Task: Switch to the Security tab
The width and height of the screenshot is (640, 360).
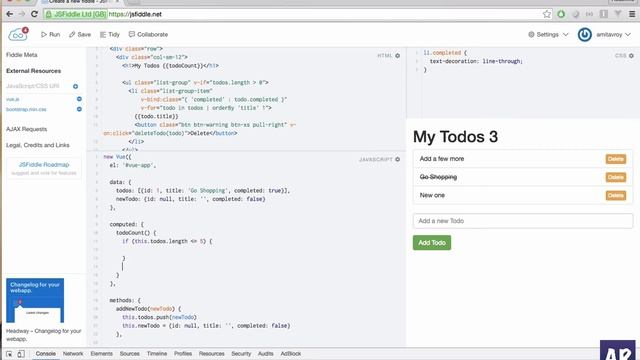Action: click(x=241, y=353)
